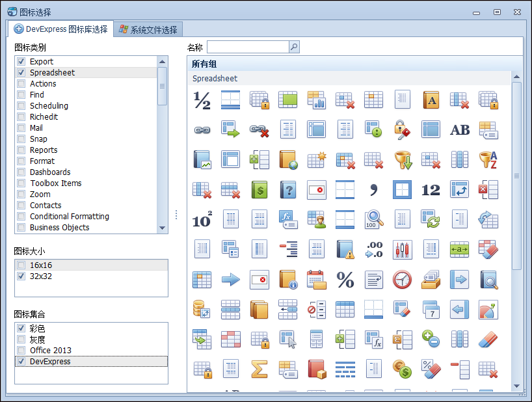
Task: Select the number 12 icon
Action: [x=431, y=190]
